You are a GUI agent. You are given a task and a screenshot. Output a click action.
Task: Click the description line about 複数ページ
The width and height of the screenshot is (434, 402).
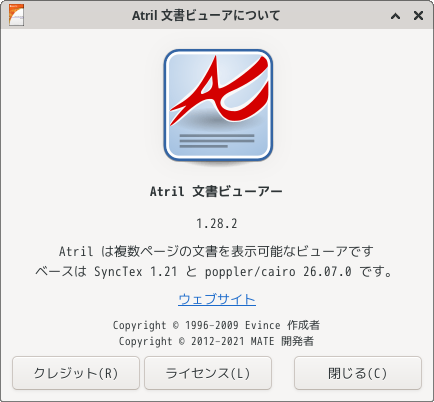(x=216, y=251)
